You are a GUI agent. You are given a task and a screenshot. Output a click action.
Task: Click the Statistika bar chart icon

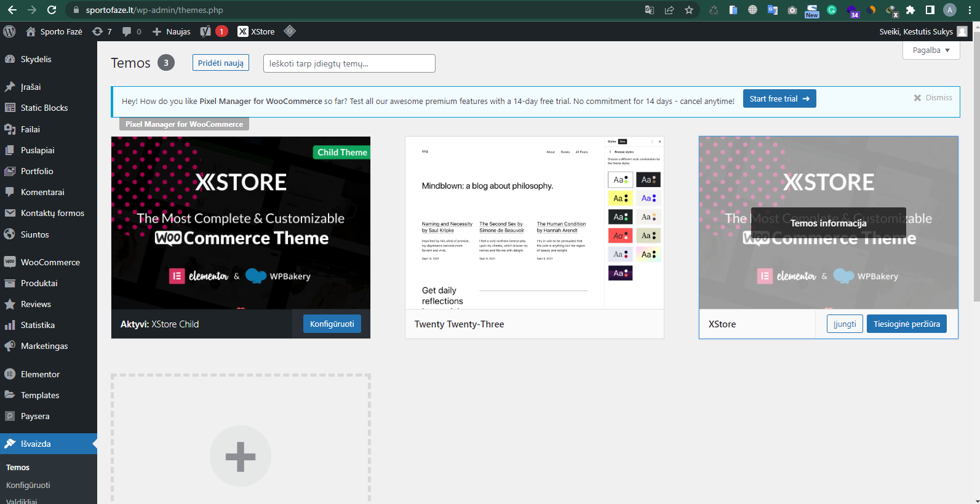coord(10,325)
